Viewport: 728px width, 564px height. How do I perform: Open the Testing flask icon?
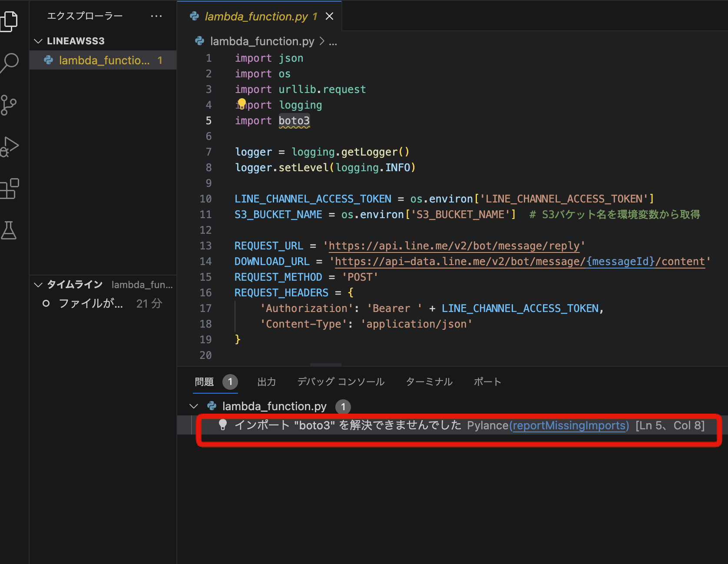click(x=8, y=230)
